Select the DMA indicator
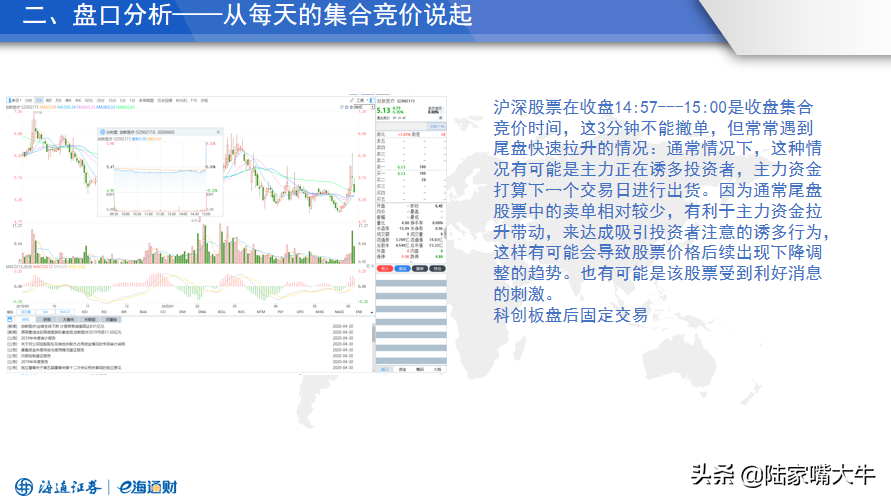The height and width of the screenshot is (501, 891). coord(202,312)
